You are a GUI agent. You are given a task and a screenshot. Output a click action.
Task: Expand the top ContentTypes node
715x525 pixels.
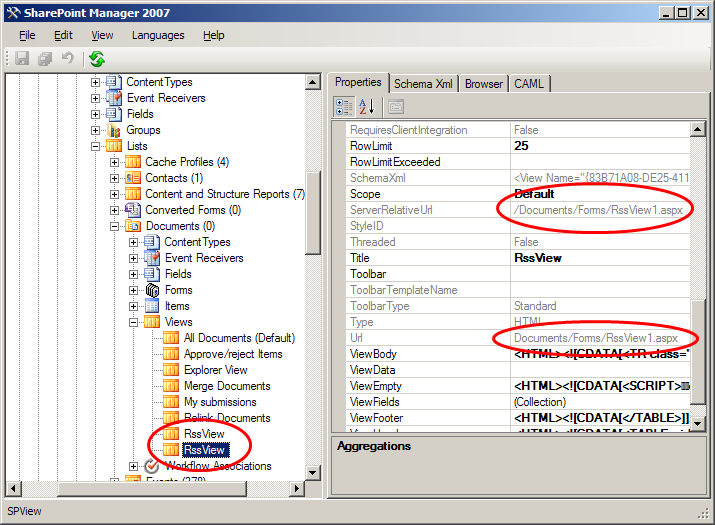(95, 83)
